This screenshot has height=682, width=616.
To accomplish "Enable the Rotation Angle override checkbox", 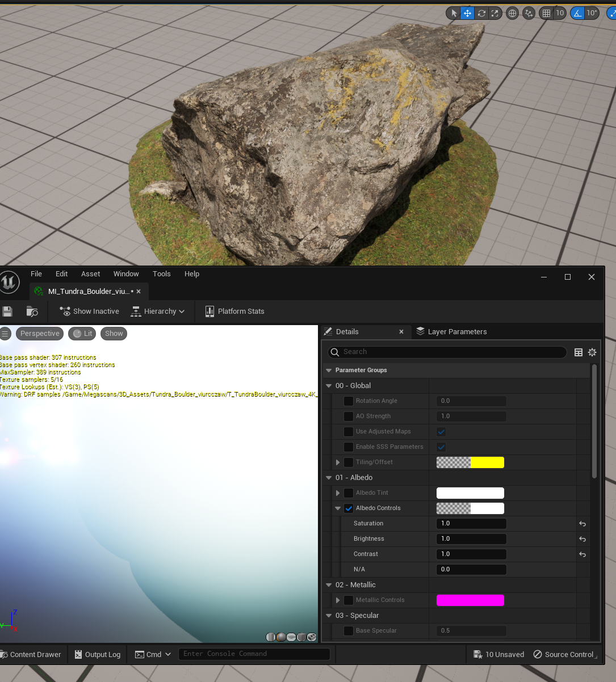I will [x=349, y=401].
